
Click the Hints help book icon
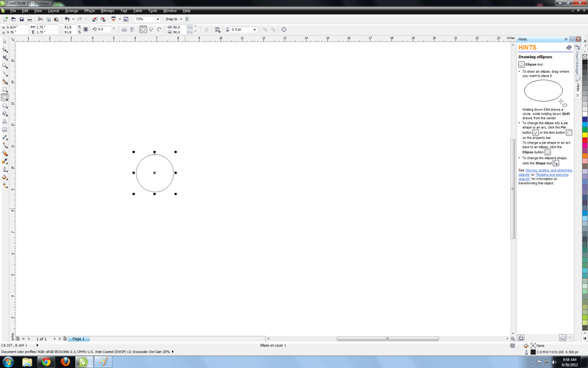coord(568,48)
